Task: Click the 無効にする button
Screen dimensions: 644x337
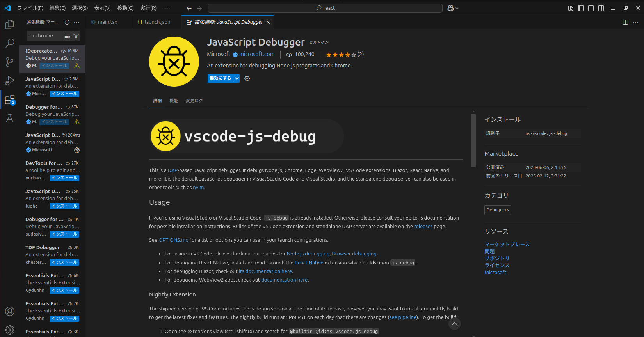Action: click(x=220, y=78)
